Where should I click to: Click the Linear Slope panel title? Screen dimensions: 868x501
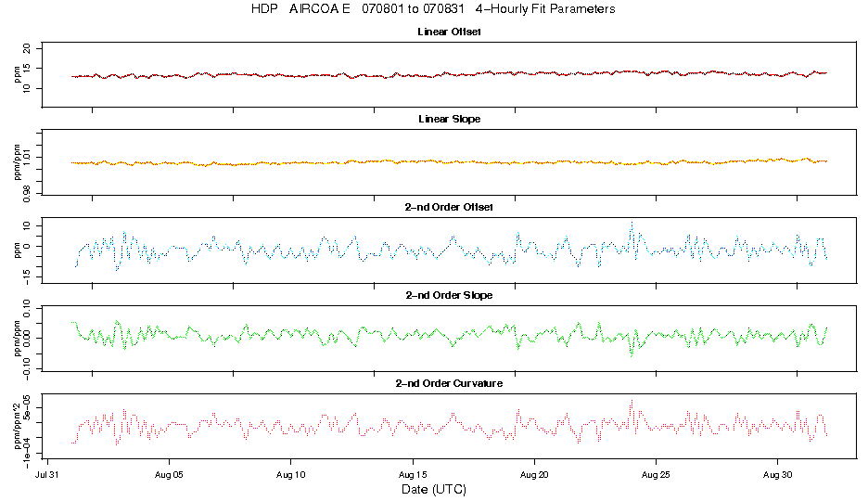[447, 119]
